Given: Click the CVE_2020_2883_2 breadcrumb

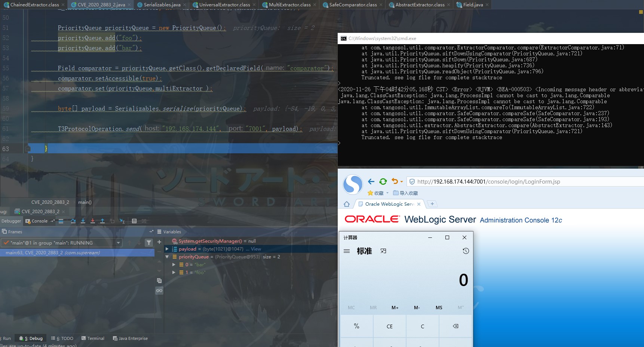Looking at the screenshot, I should [x=50, y=202].
